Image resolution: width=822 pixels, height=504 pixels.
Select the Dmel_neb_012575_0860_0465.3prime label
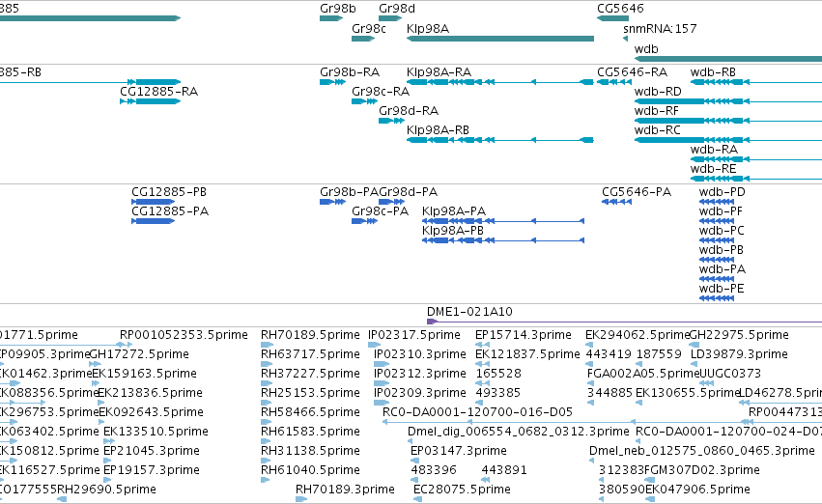pos(702,451)
